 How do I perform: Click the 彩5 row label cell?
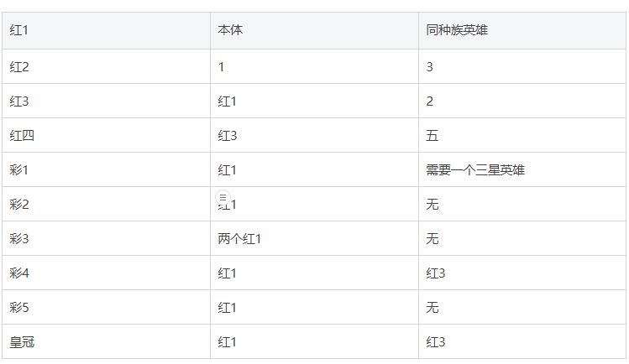[x=19, y=308]
